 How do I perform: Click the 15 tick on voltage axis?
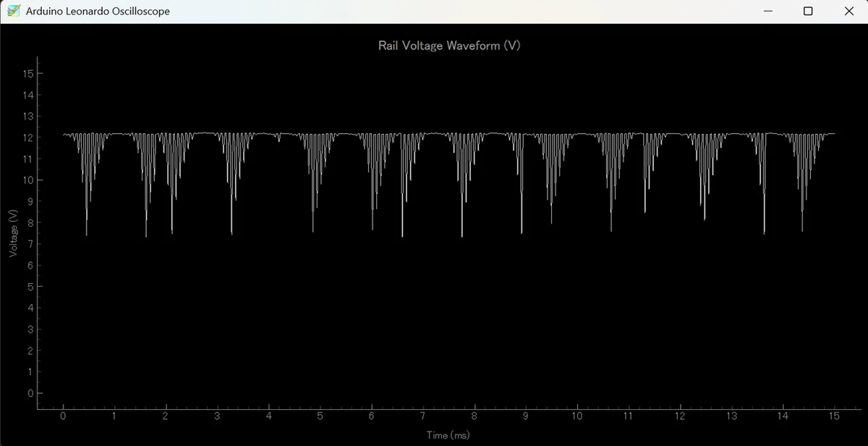point(28,74)
